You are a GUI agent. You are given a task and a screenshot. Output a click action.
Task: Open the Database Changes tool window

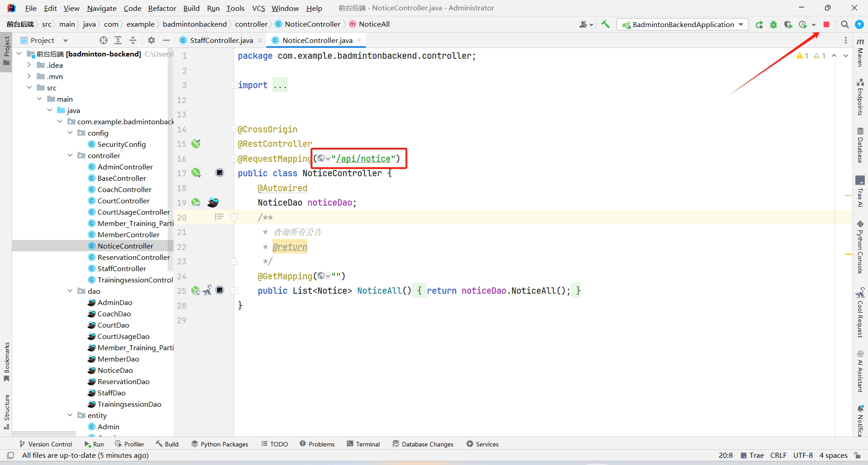coord(423,444)
